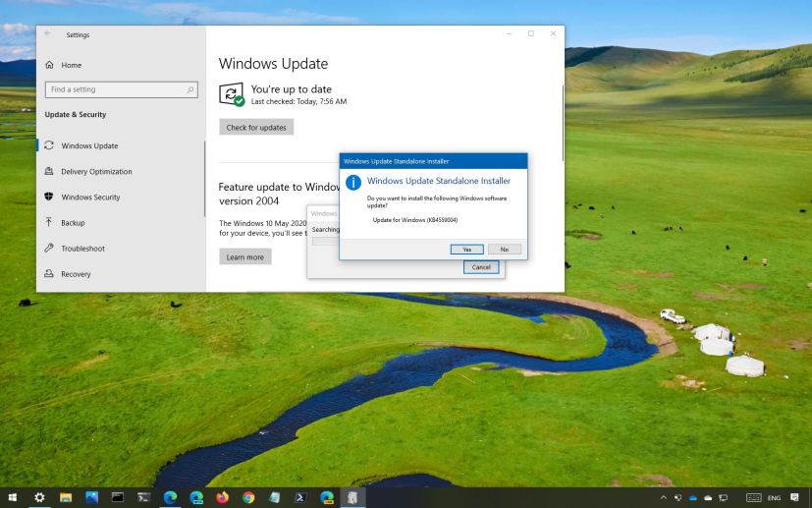The width and height of the screenshot is (812, 508).
Task: Click the Settings window vertical scrollbar
Action: (x=563, y=123)
